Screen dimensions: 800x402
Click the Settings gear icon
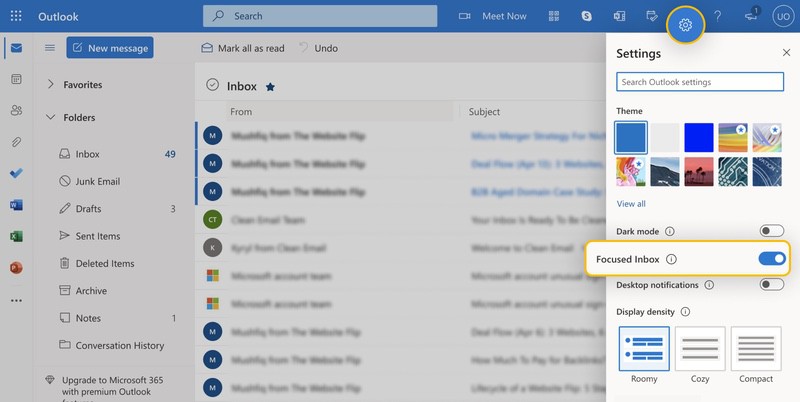point(686,24)
